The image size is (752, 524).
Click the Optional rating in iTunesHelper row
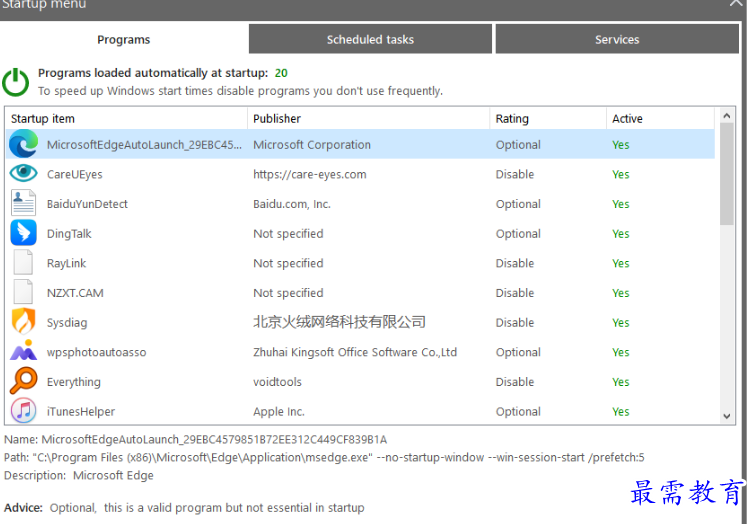click(x=518, y=412)
